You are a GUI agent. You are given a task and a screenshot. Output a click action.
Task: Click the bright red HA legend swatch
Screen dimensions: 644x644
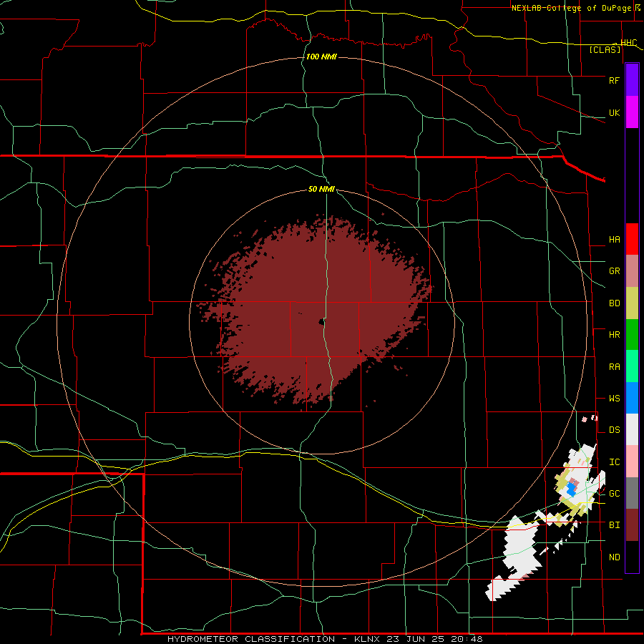coord(632,239)
